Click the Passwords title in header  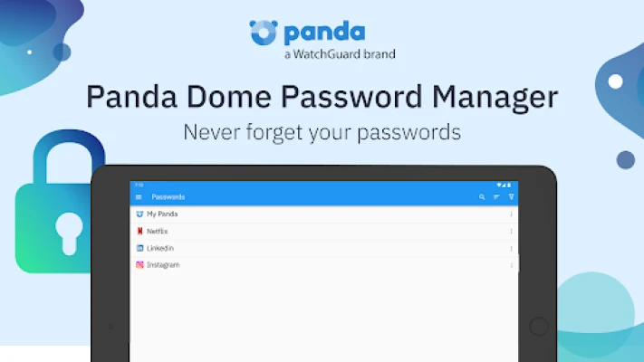168,196
